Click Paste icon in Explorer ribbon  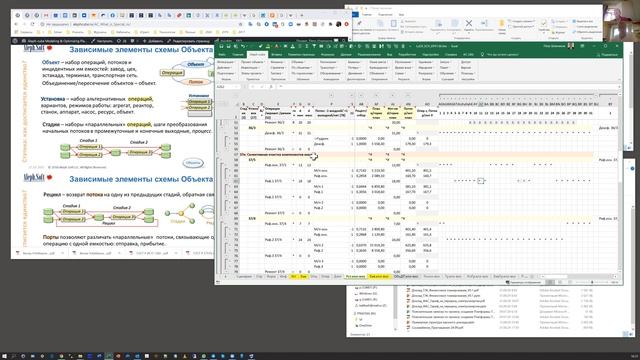(393, 23)
